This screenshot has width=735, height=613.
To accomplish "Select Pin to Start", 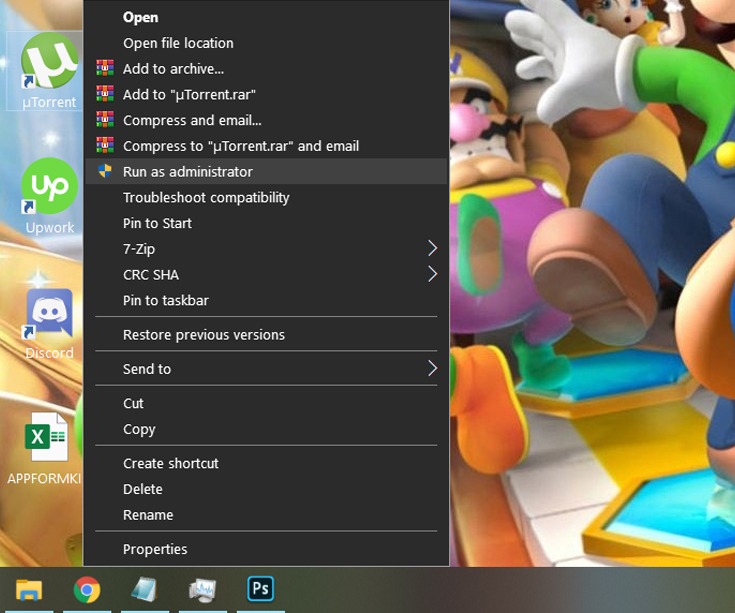I will 266,223.
